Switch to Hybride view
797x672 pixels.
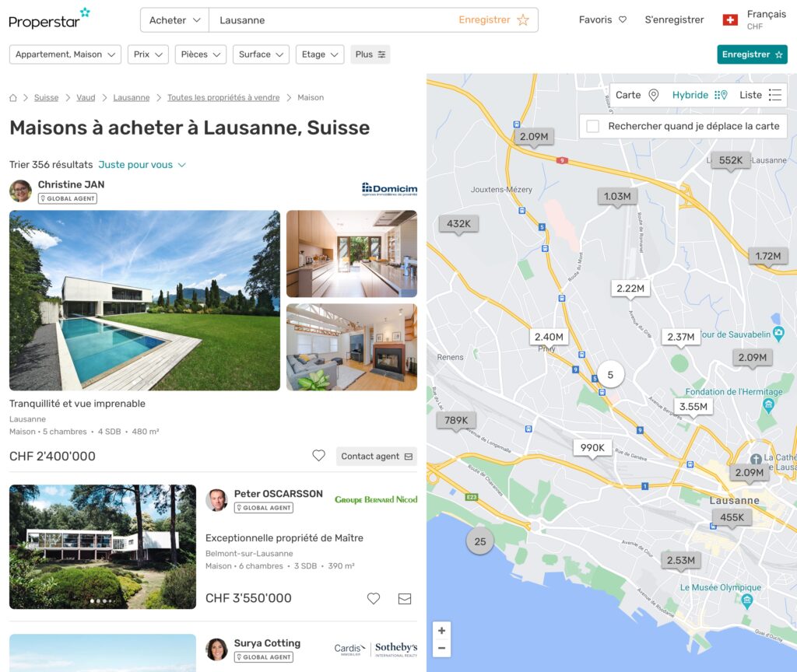pyautogui.click(x=700, y=95)
